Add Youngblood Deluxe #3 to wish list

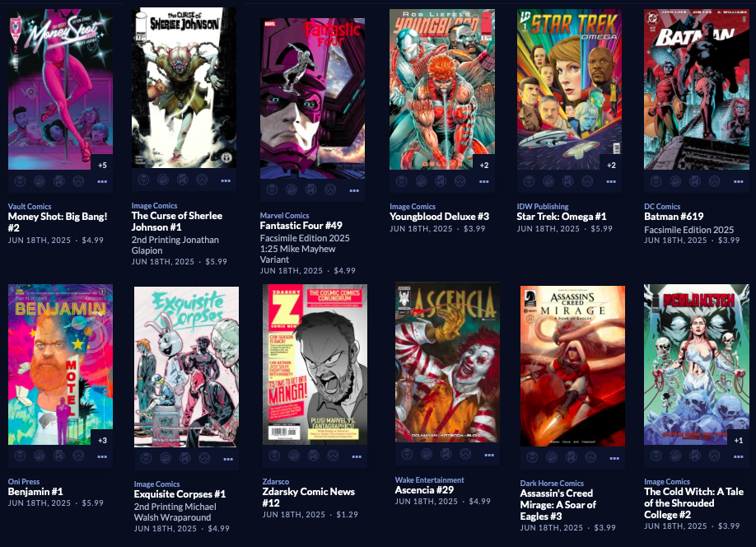460,181
